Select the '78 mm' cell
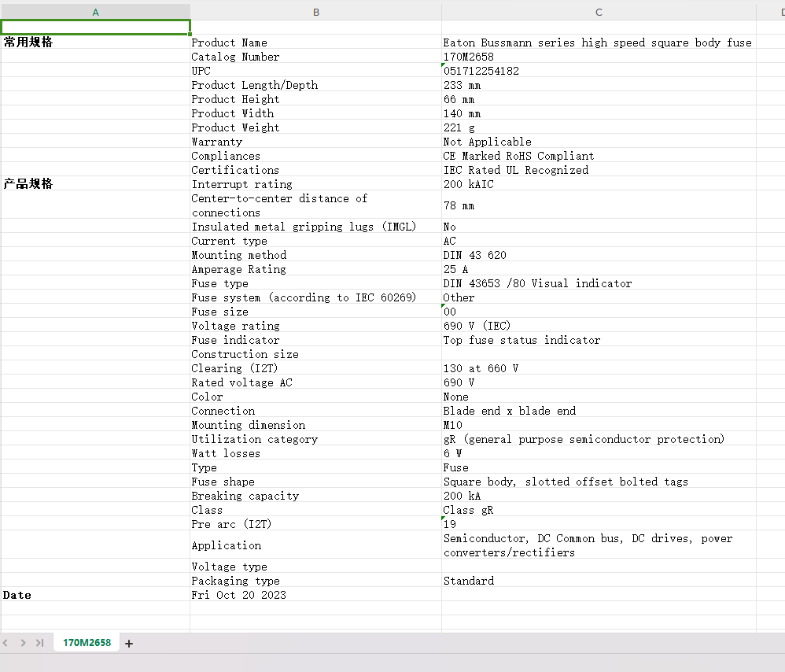Image resolution: width=785 pixels, height=672 pixels. click(x=599, y=205)
